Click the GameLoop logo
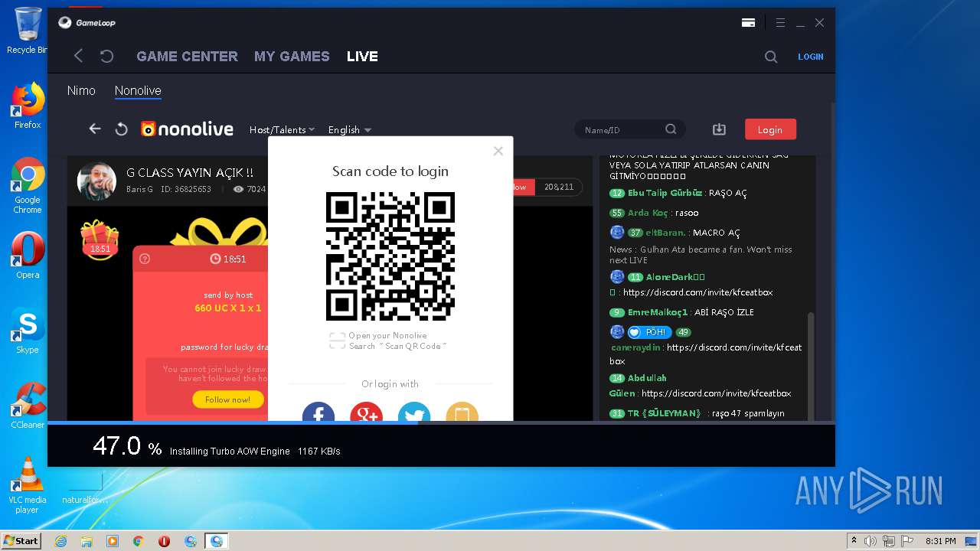The width and height of the screenshot is (980, 551). coord(87,23)
